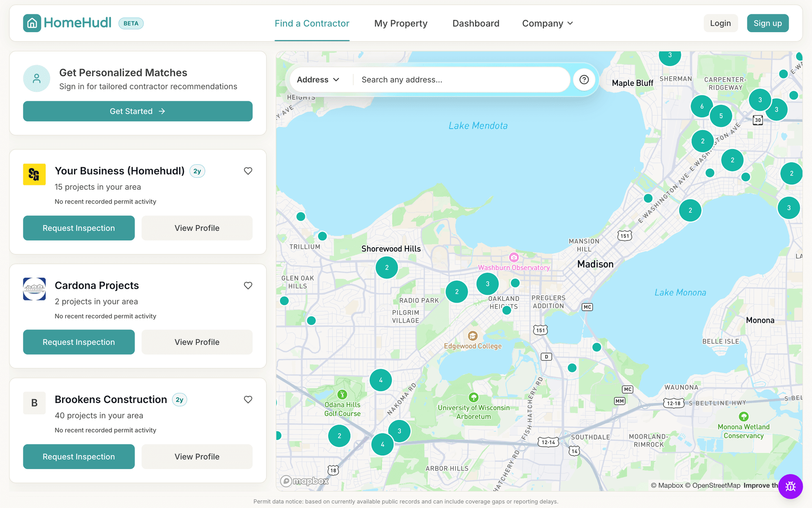Click the Edgewood College map marker icon
This screenshot has width=812, height=508.
473,336
